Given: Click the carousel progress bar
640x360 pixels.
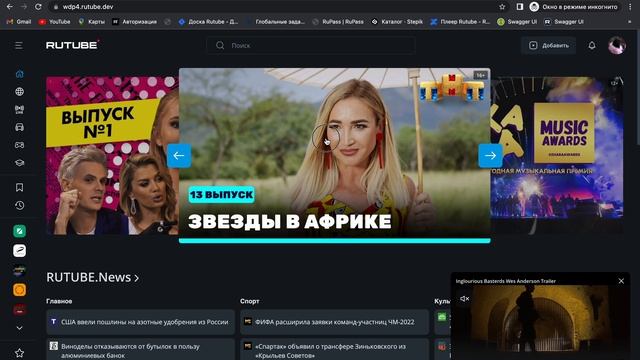Looking at the screenshot, I should pos(335,241).
